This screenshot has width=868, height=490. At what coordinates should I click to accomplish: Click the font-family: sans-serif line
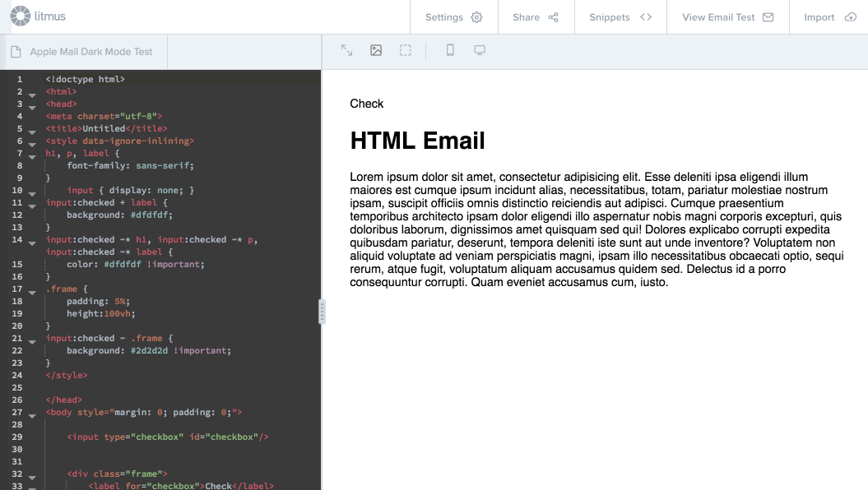(130, 165)
